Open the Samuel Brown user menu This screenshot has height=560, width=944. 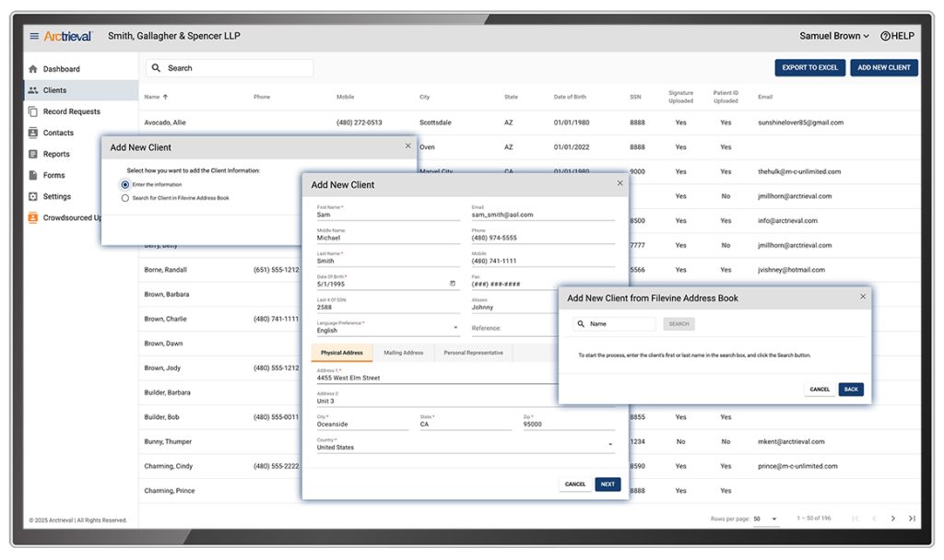pyautogui.click(x=833, y=36)
